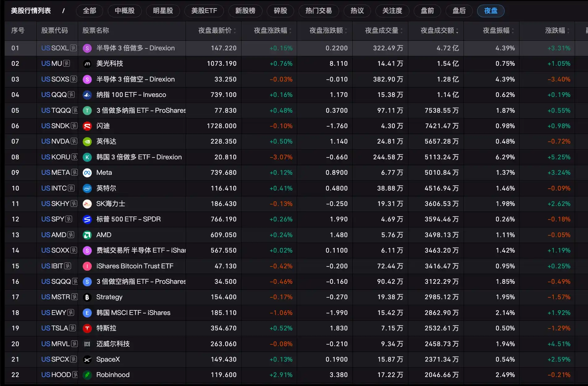Click the SOXS row's purple S logo

point(87,79)
